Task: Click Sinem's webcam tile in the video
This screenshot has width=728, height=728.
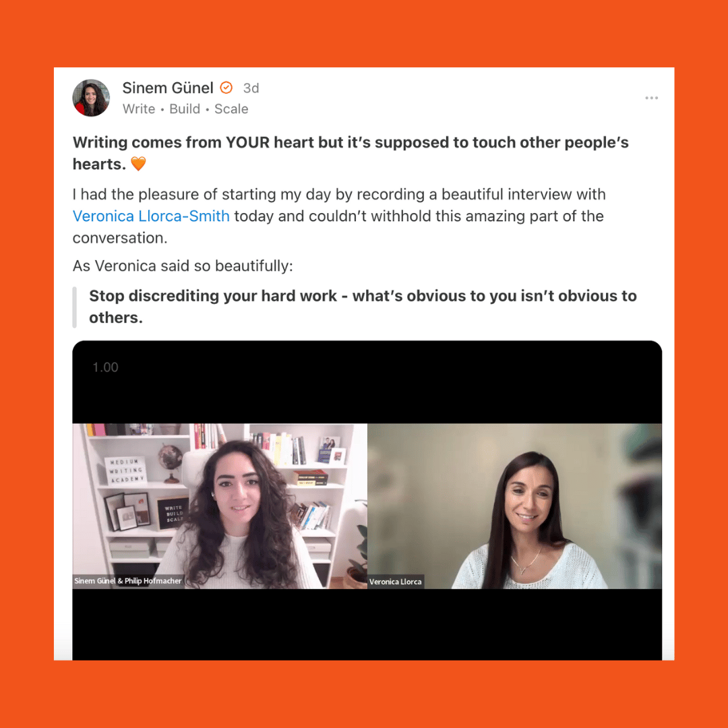Action: pyautogui.click(x=220, y=506)
